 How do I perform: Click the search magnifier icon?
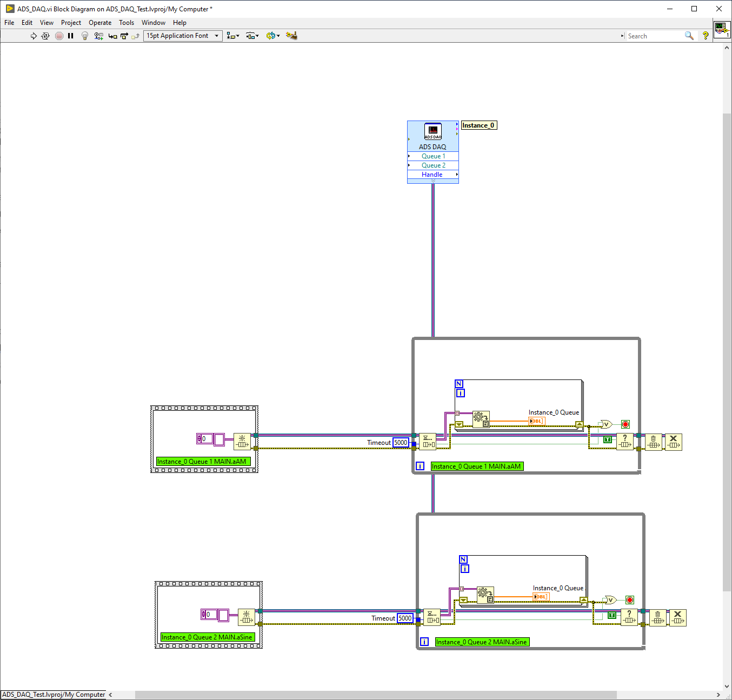click(x=689, y=36)
